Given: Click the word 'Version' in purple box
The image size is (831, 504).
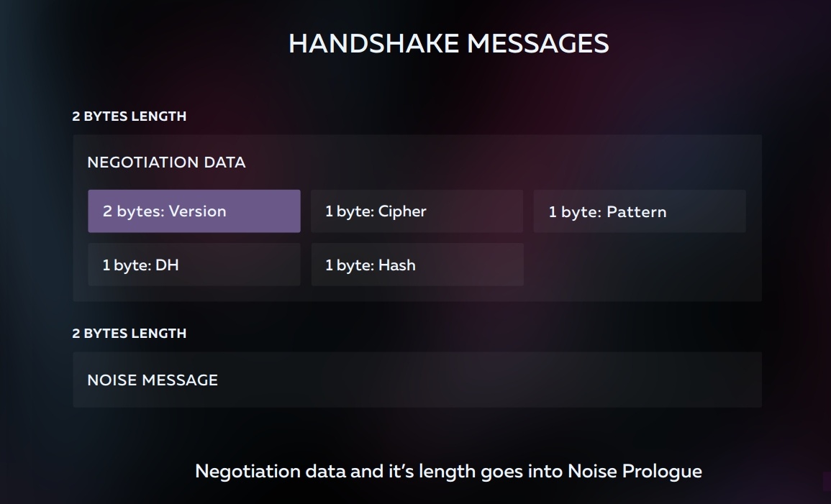Looking at the screenshot, I should (x=198, y=211).
